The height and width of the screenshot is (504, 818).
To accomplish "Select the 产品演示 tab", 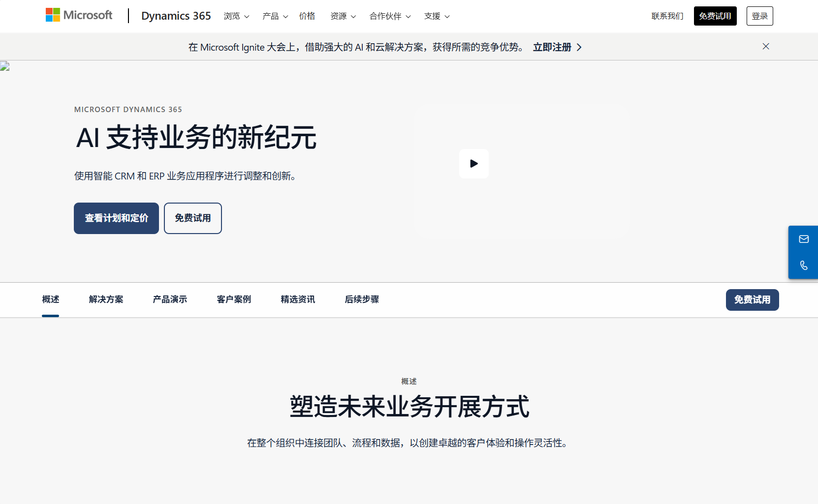I will point(170,299).
